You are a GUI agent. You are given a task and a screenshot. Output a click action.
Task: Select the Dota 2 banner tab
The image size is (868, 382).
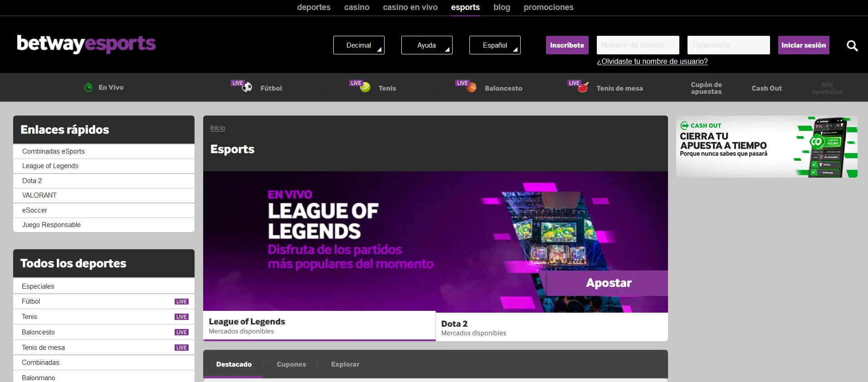(552, 327)
